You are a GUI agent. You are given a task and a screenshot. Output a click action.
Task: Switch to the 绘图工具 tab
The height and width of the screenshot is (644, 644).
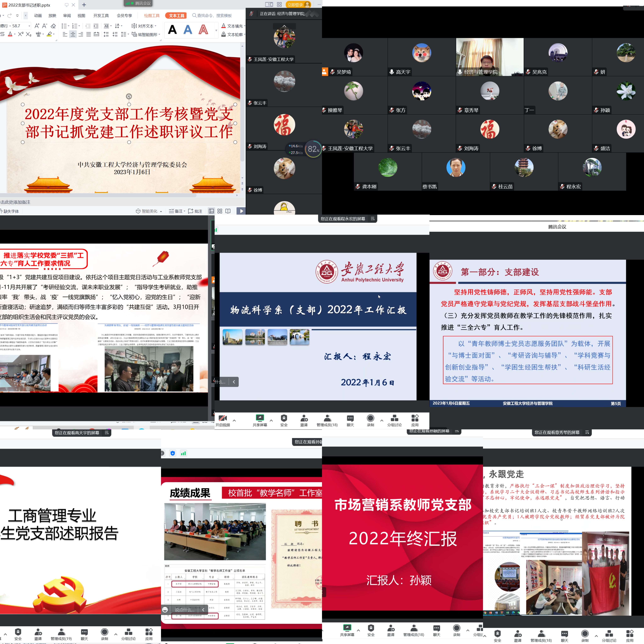[152, 16]
